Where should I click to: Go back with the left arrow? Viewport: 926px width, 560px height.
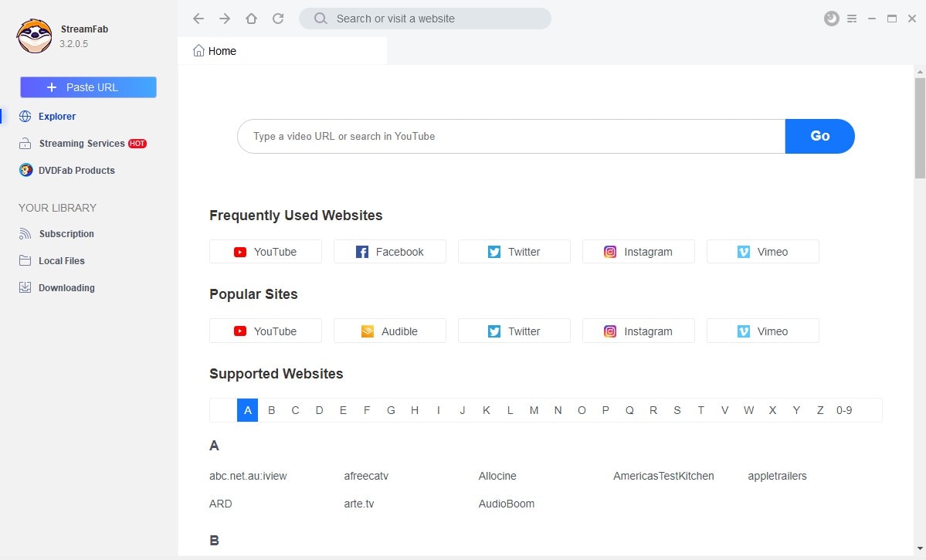pyautogui.click(x=198, y=19)
